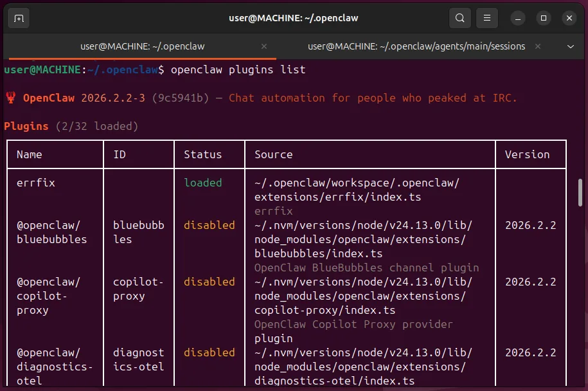Maximize the terminal window

click(x=544, y=18)
